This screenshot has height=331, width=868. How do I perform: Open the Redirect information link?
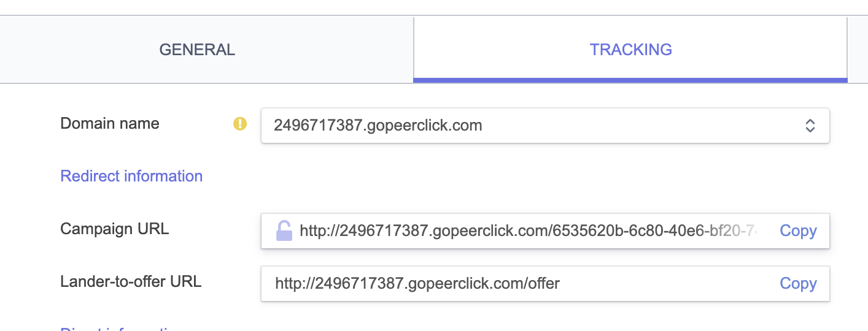coord(131,177)
